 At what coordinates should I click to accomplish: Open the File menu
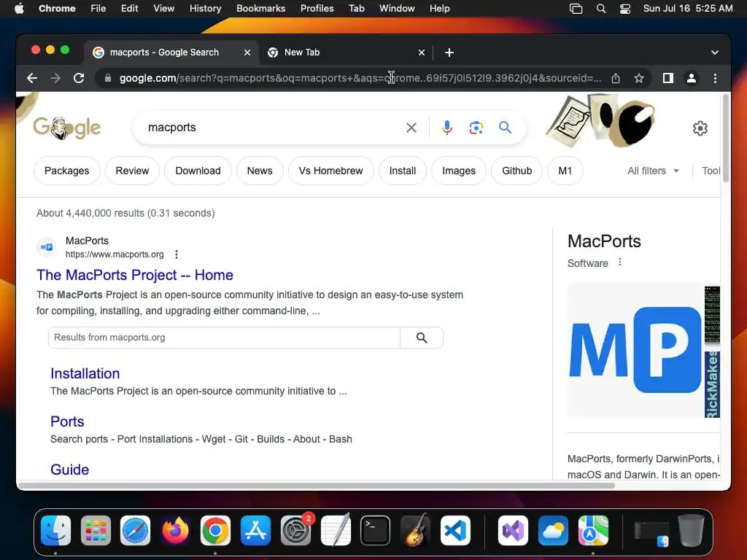coord(98,9)
